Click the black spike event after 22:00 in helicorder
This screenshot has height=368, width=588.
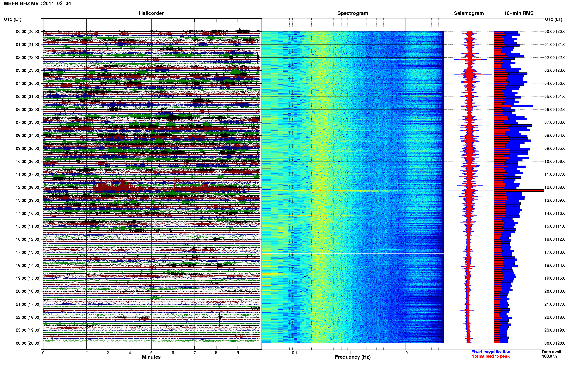point(220,317)
